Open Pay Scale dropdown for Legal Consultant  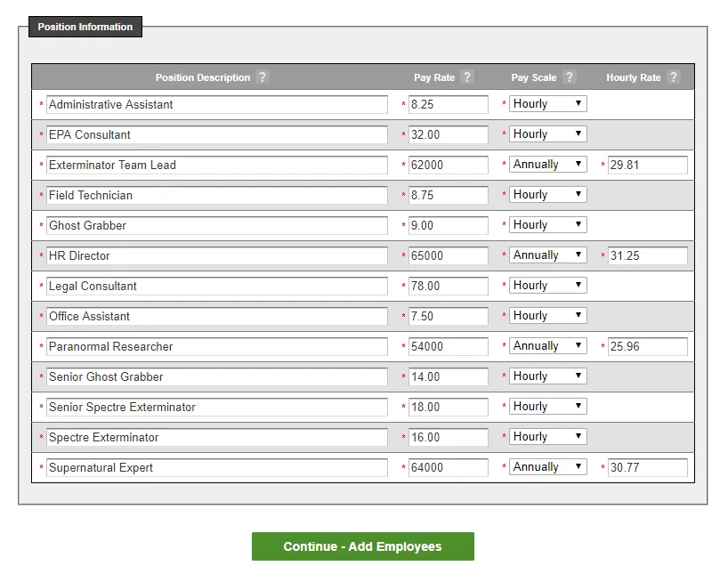(548, 285)
